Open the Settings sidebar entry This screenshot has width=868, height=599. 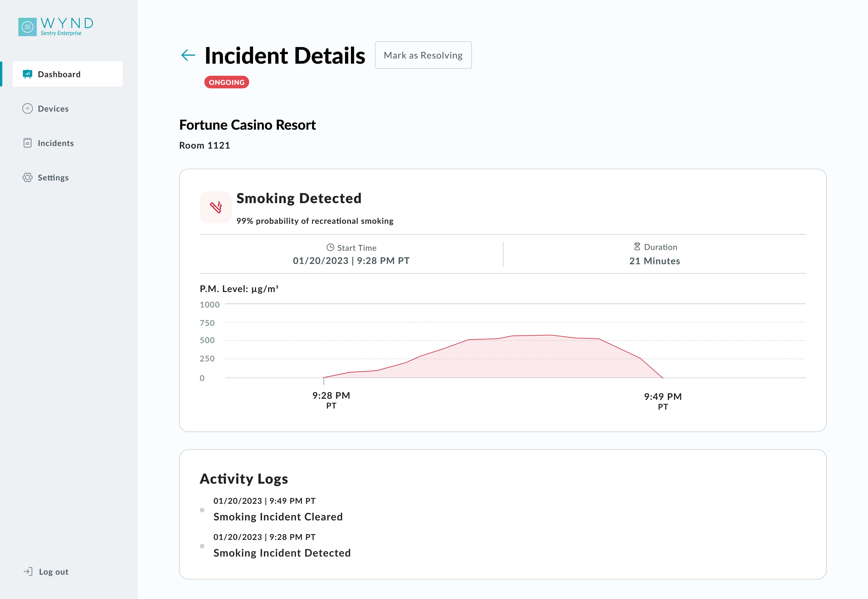(53, 177)
